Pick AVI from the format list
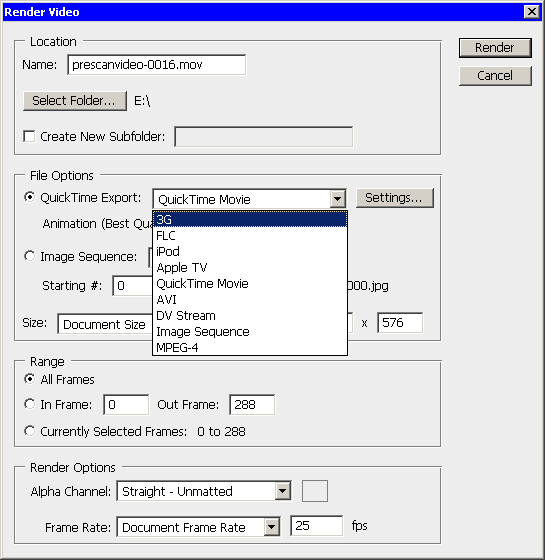 [250, 300]
